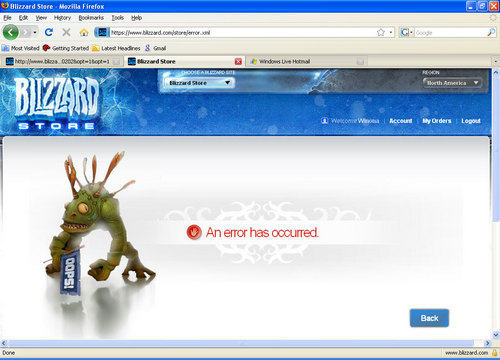Viewport: 500px width, 360px height.
Task: Click the user profile icon beside Welcome
Action: pos(324,120)
